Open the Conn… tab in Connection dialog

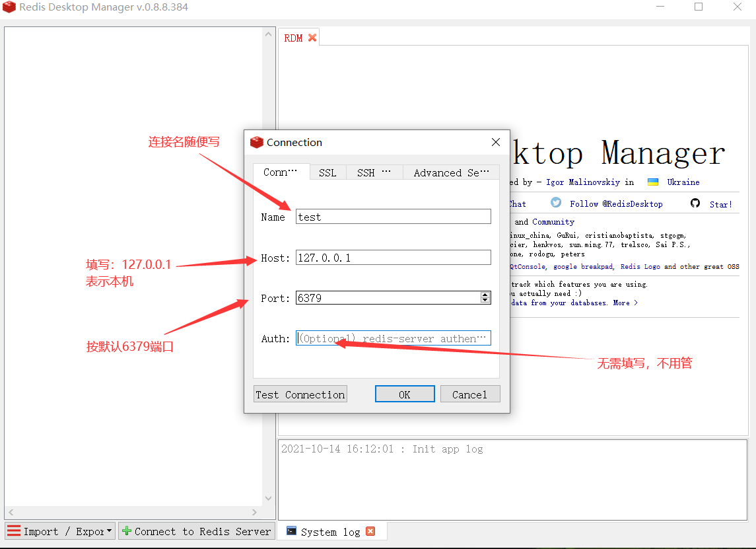pyautogui.click(x=281, y=172)
